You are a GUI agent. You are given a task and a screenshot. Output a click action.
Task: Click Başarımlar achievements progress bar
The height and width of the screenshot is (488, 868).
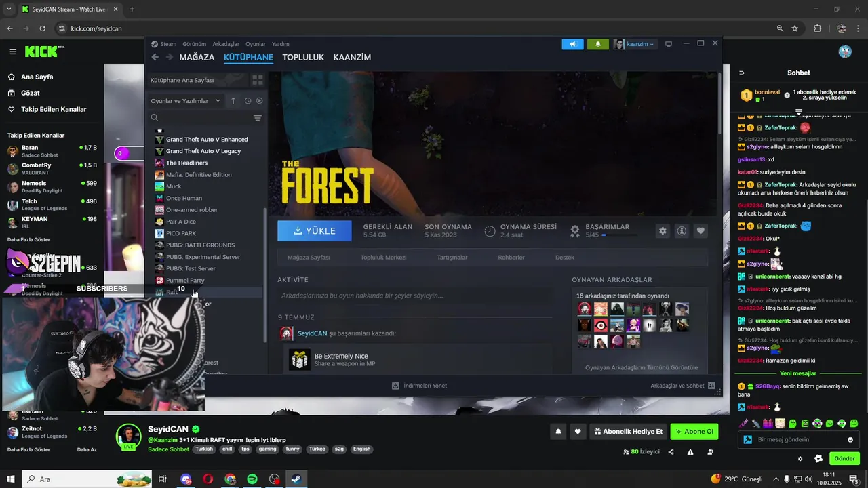tap(619, 235)
